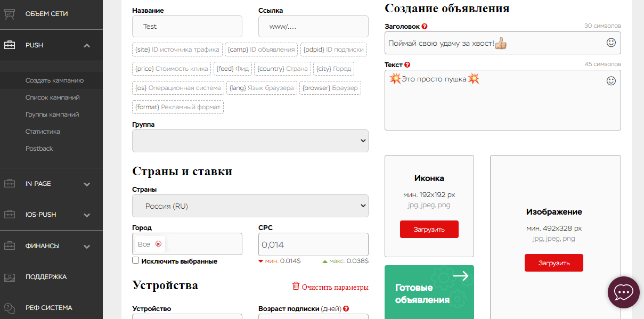The height and width of the screenshot is (319, 644).
Task: Enable the 'Исключить выбранные' checkbox
Action: coord(136,260)
